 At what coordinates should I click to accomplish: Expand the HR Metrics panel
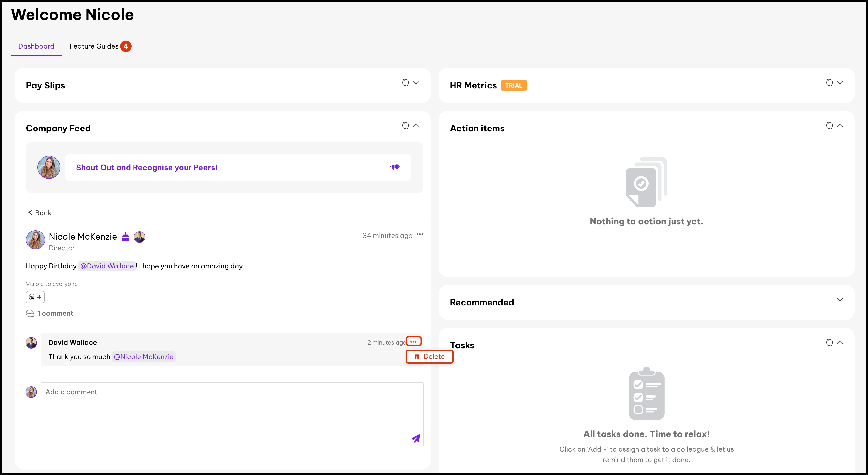tap(840, 83)
